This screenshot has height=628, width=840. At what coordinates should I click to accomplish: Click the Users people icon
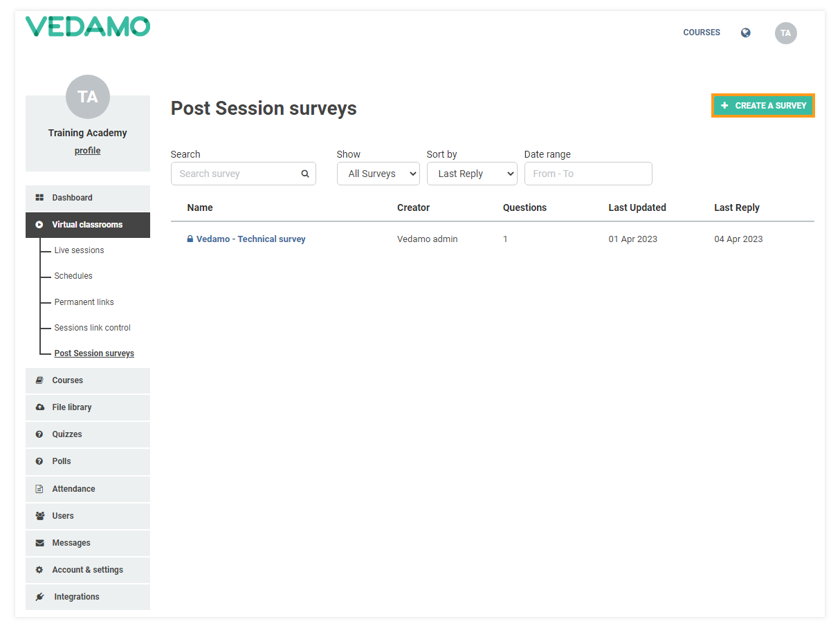[x=39, y=516]
